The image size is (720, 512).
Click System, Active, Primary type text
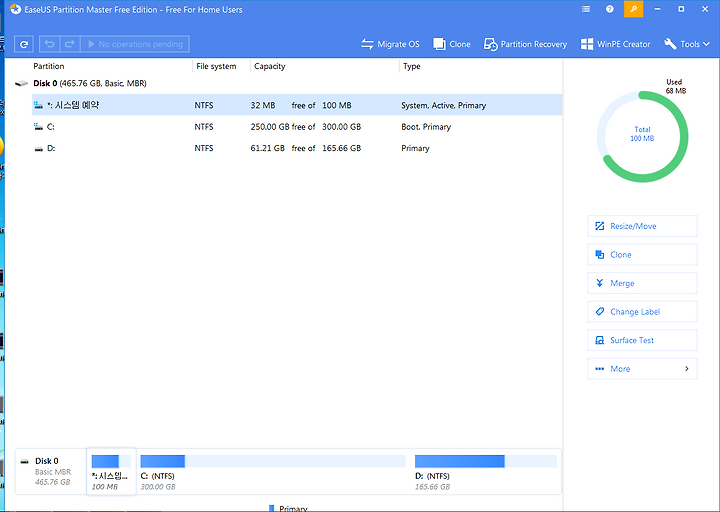coord(444,105)
